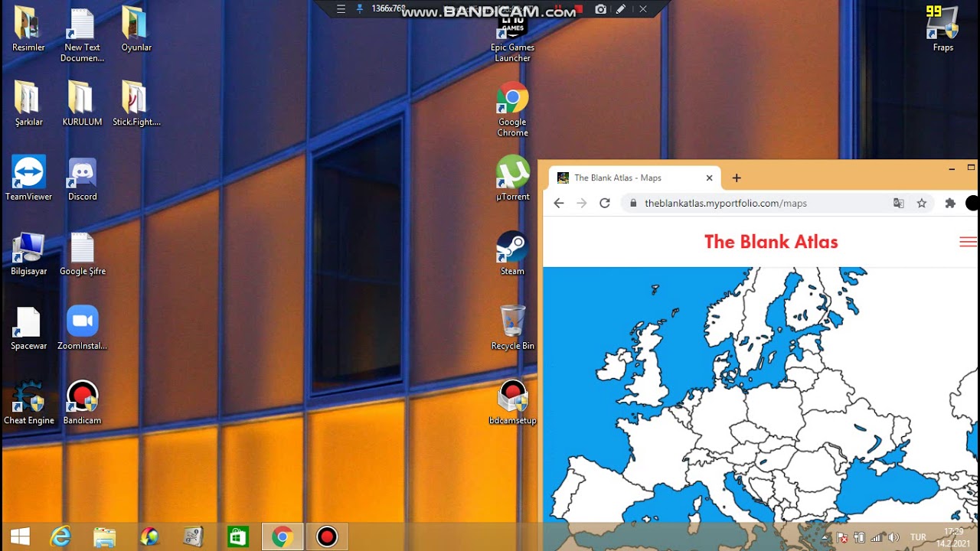980x551 pixels.
Task: Toggle the Bandicam pin icon
Action: point(360,9)
